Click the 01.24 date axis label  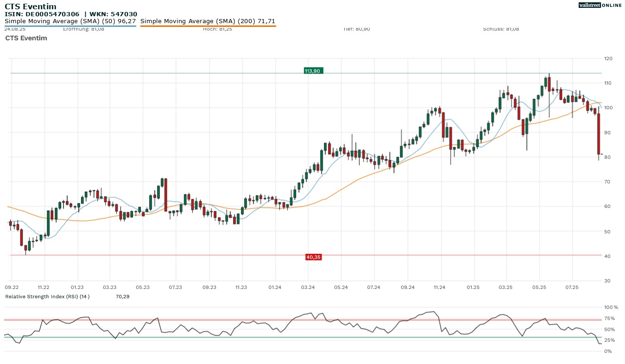pos(275,288)
